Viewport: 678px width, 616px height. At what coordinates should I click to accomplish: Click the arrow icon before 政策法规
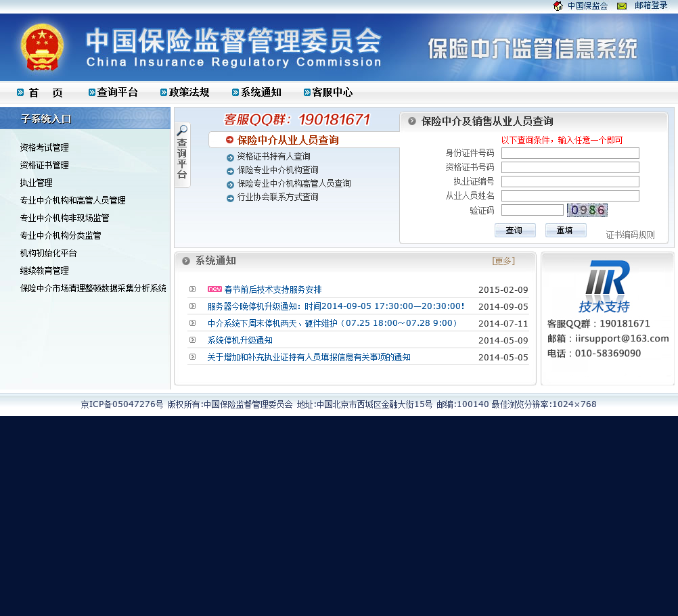tap(164, 92)
